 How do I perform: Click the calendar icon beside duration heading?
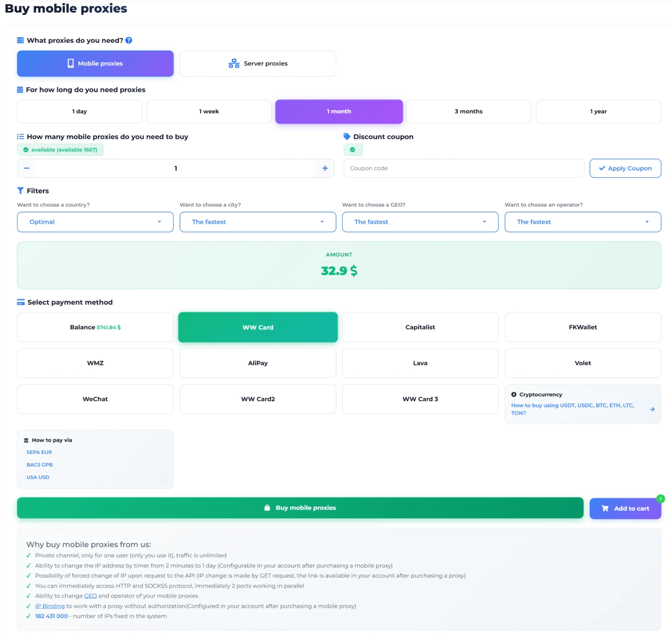coord(20,90)
